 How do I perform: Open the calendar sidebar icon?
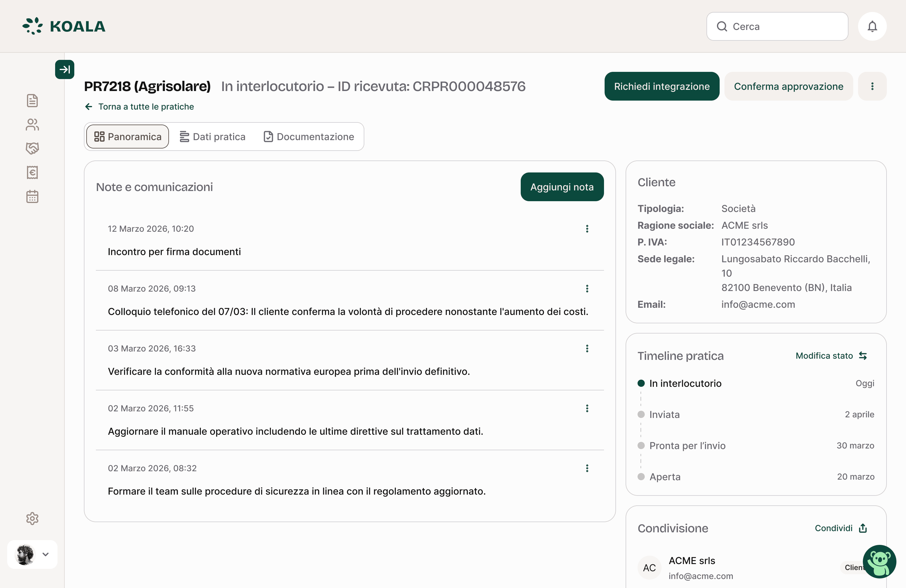(32, 197)
